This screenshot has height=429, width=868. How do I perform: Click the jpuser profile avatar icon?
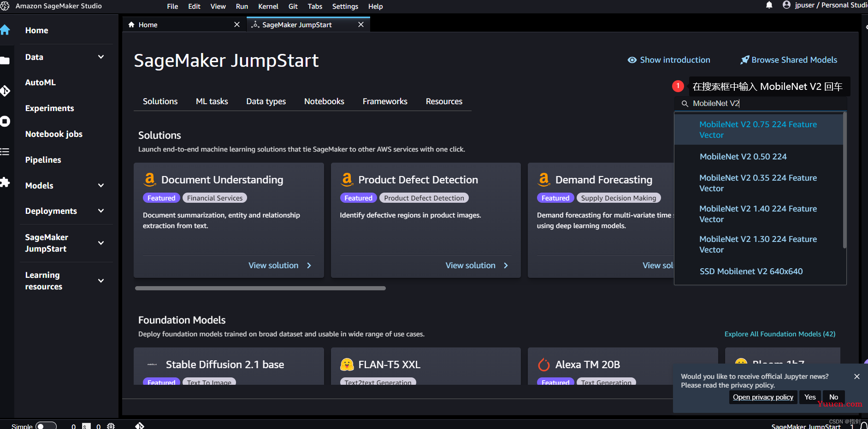[786, 5]
